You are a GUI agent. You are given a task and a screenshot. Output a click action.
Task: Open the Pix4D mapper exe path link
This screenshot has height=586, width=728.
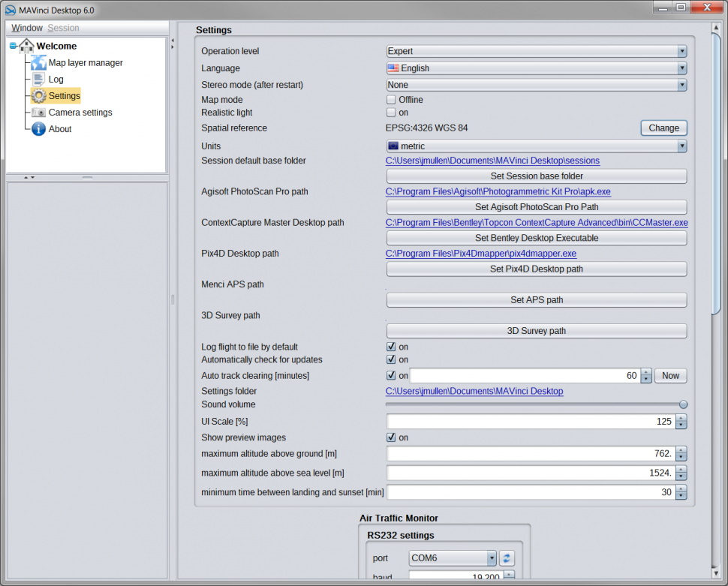[481, 254]
